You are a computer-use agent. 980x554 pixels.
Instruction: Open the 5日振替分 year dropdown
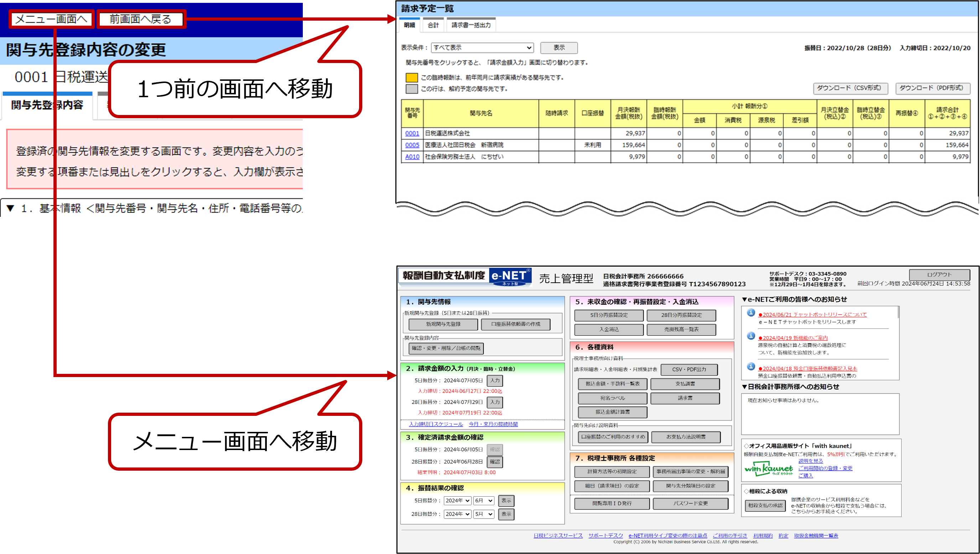click(x=457, y=501)
